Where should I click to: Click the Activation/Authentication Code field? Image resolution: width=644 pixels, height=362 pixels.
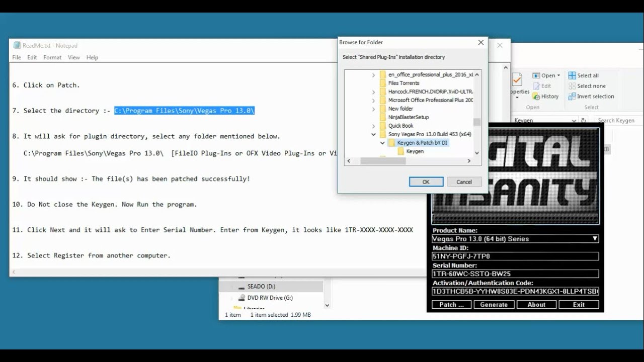(x=515, y=292)
